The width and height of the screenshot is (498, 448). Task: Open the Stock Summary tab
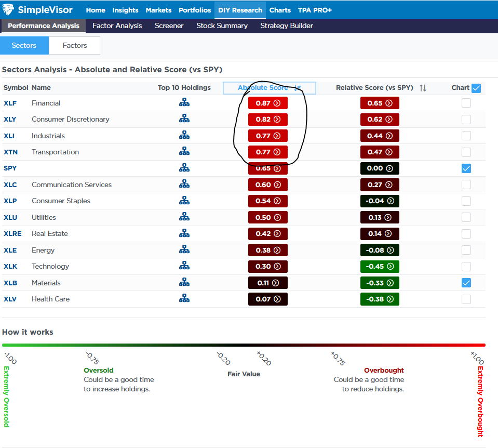222,26
